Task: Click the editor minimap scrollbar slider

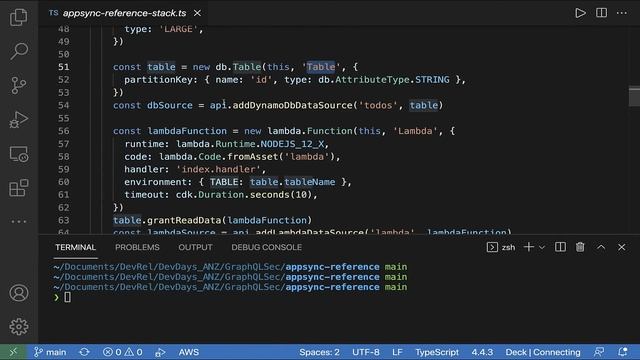Action: (634, 96)
